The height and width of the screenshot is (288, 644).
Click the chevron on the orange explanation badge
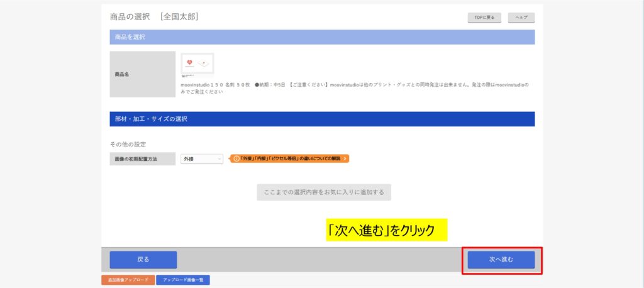tap(345, 159)
